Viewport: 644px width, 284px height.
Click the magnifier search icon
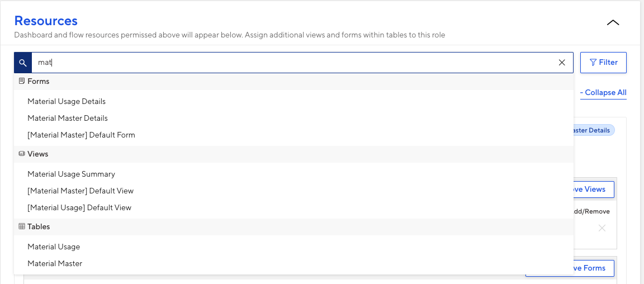23,63
